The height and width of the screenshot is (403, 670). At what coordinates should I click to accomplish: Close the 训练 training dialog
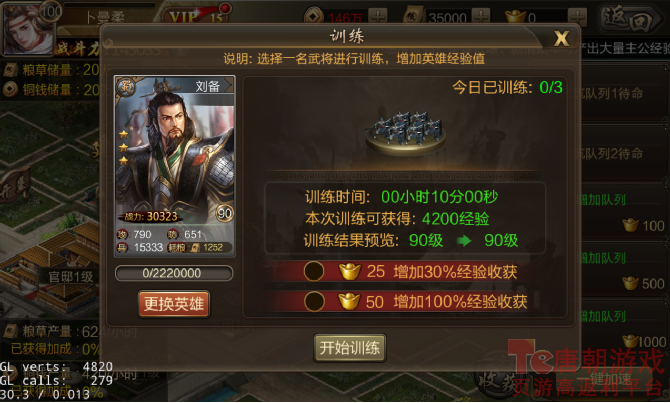(x=561, y=39)
